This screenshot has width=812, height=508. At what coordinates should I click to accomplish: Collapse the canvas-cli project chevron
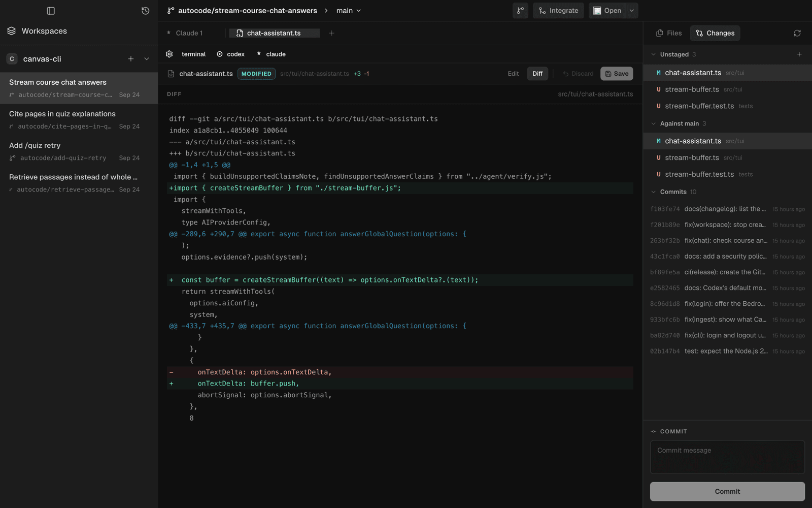point(147,59)
